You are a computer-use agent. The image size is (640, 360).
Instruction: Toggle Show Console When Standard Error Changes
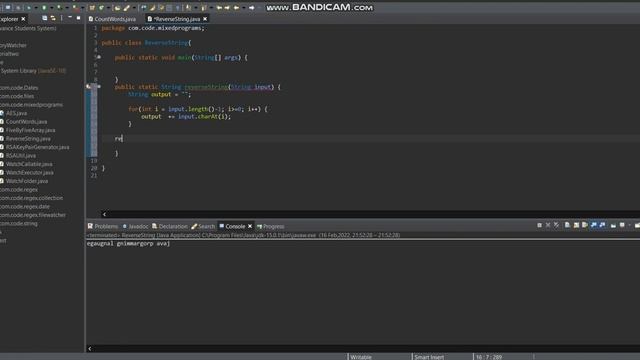click(x=602, y=225)
